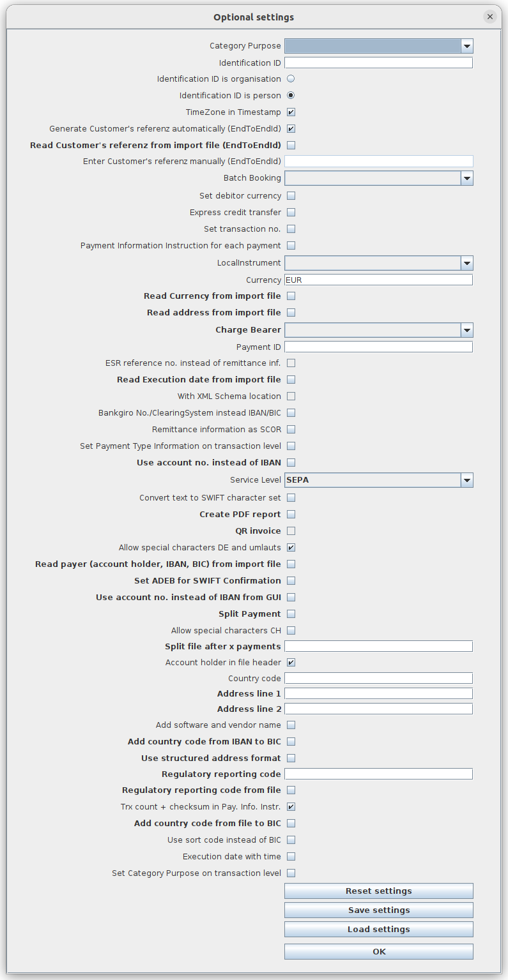Close the Optional settings dialog
The width and height of the screenshot is (508, 980).
tap(490, 17)
